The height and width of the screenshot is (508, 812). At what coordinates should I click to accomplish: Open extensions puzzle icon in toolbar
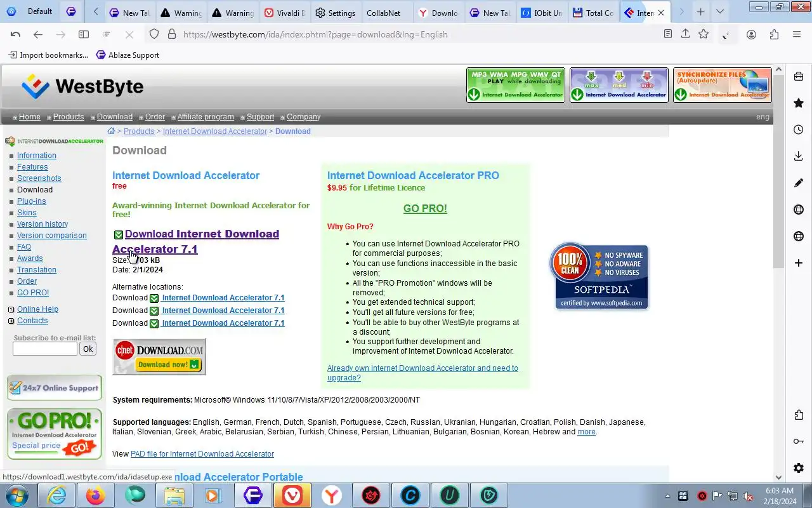tap(774, 34)
